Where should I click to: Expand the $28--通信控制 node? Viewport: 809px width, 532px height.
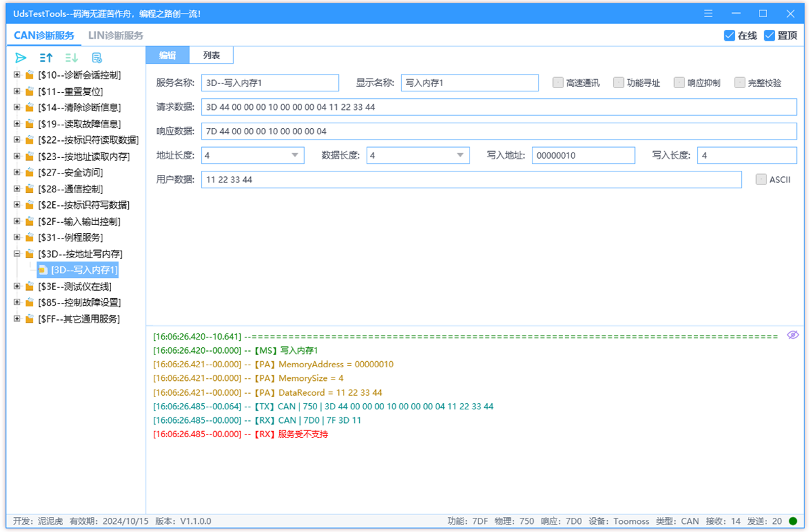point(17,188)
